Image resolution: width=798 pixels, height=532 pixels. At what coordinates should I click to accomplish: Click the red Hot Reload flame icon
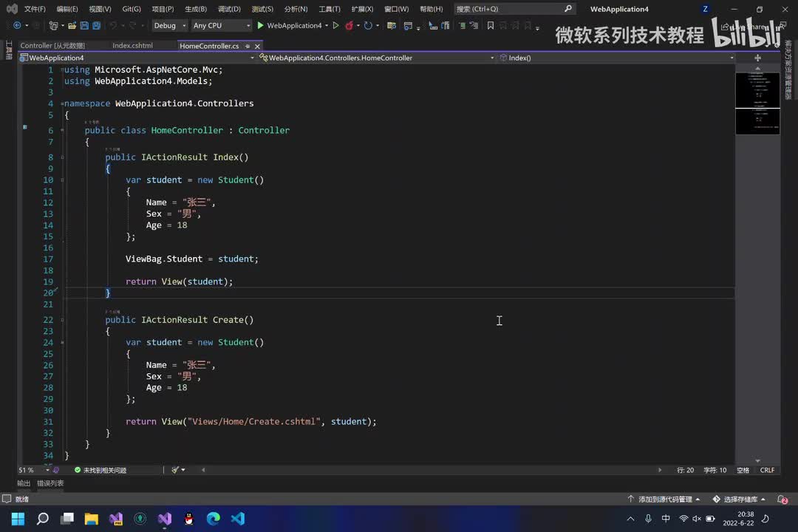click(349, 25)
